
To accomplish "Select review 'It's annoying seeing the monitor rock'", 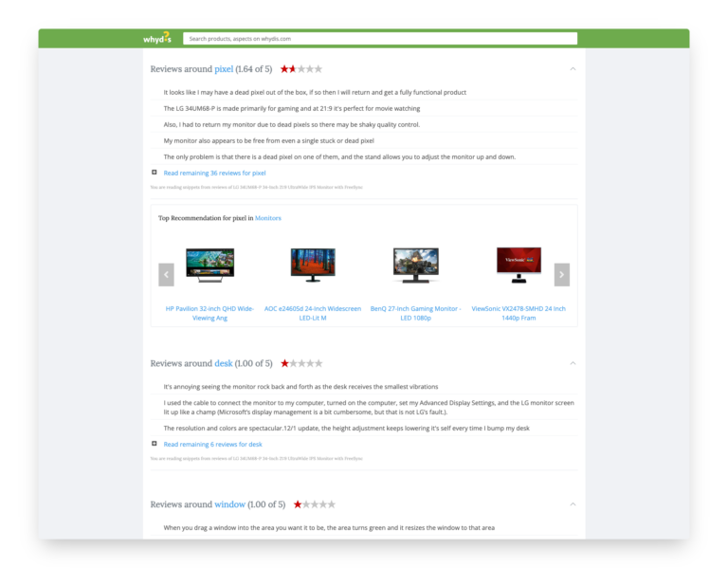I will (300, 386).
